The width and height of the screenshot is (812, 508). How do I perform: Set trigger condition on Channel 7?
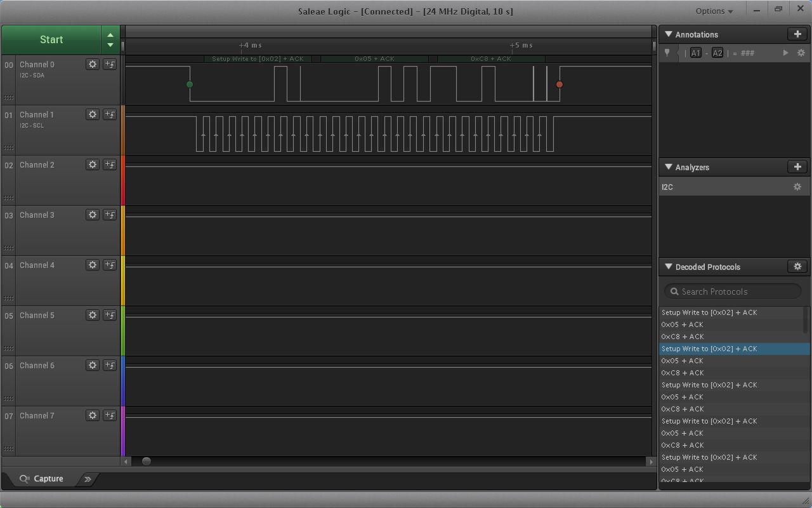pos(110,415)
